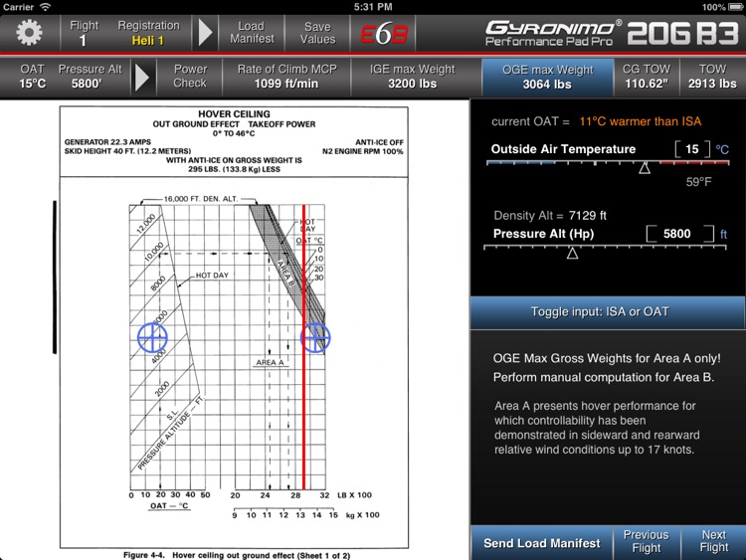The image size is (746, 560).
Task: Tap Send Load Manifest
Action: [541, 543]
